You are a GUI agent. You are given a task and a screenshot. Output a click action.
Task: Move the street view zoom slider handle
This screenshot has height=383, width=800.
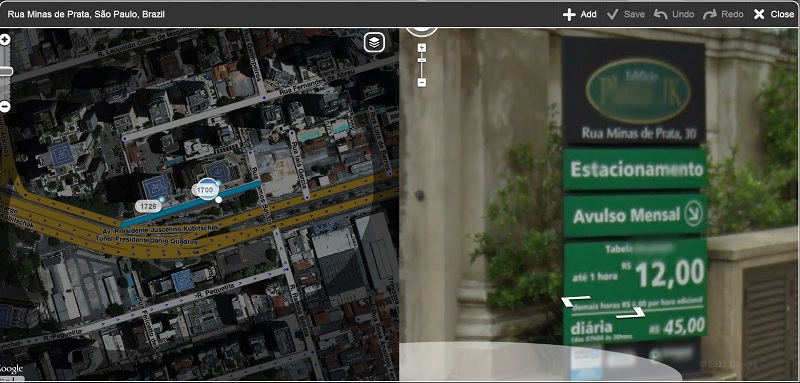[x=421, y=61]
